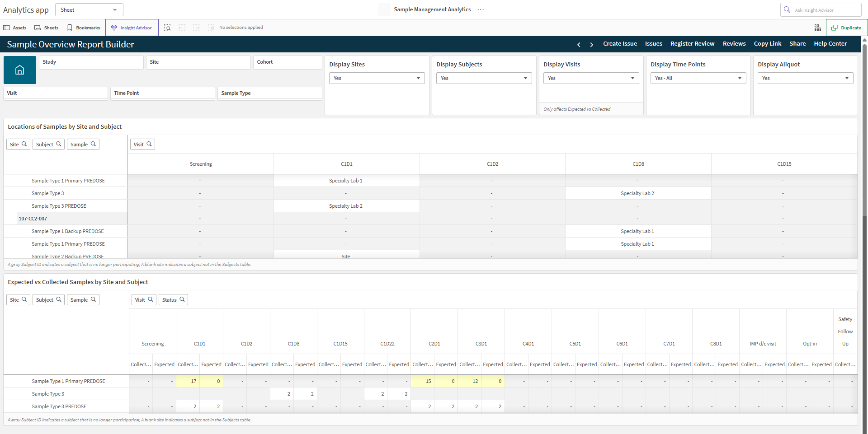Viewport: 868px width, 434px height.
Task: Click Sample Type 3 PREDOSE row in lower table
Action: (66, 406)
